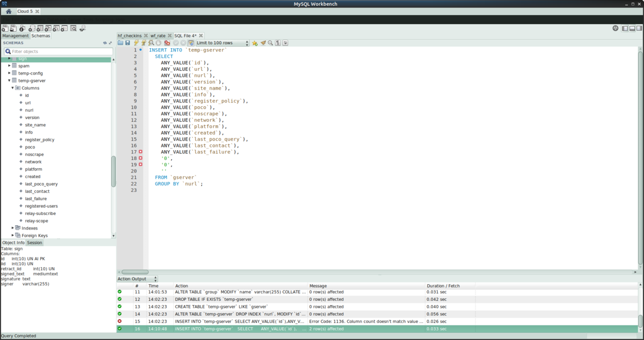
Task: Toggle the left sidebar panel visibility
Action: (625, 28)
